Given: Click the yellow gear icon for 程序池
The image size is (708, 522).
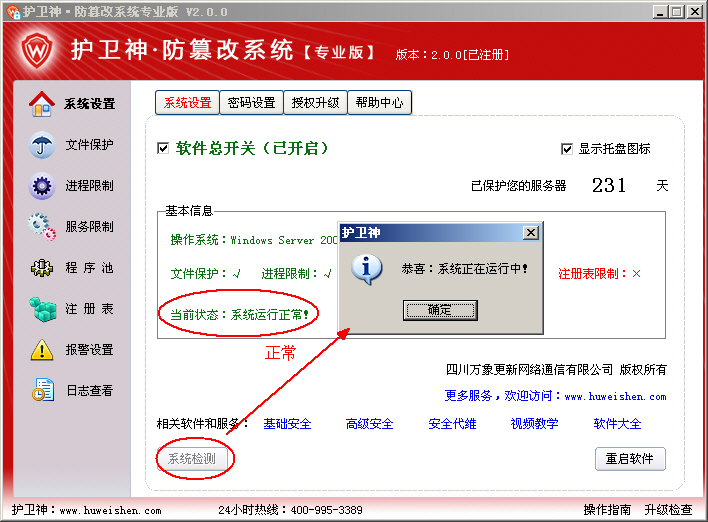Looking at the screenshot, I should pyautogui.click(x=42, y=268).
